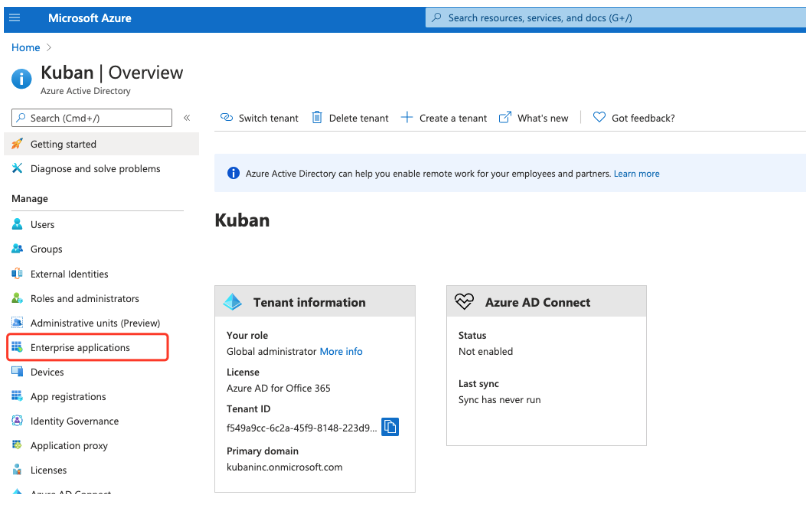Open Getting started menu item
The image size is (812, 507).
(x=101, y=144)
